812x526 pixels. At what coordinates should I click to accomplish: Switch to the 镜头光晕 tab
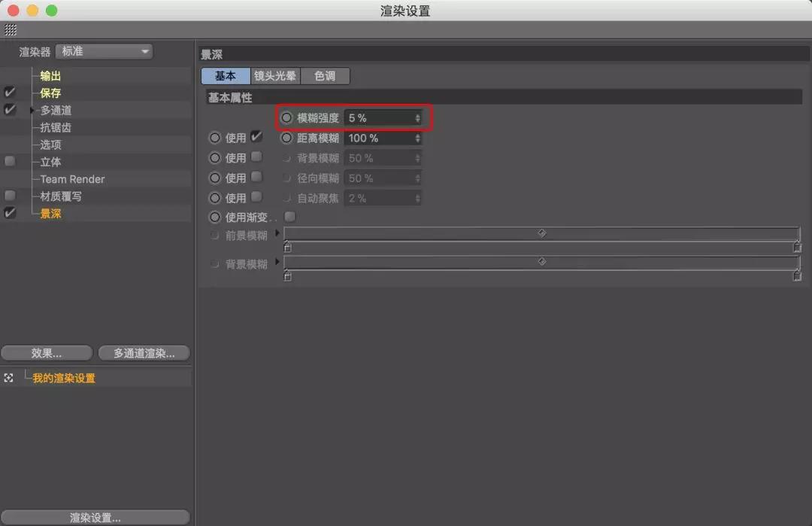point(275,76)
